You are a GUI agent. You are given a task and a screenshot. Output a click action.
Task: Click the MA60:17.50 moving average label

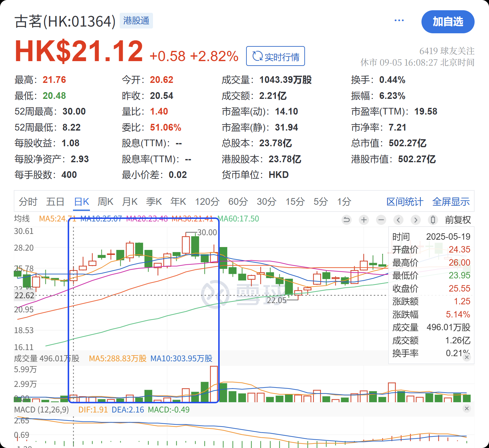point(238,219)
